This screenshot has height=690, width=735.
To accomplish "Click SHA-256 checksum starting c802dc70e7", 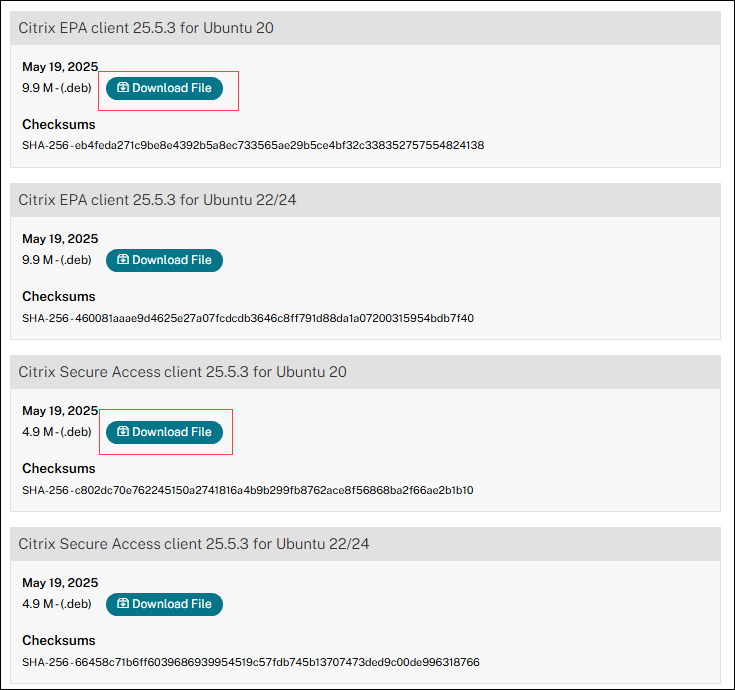I will pyautogui.click(x=248, y=490).
